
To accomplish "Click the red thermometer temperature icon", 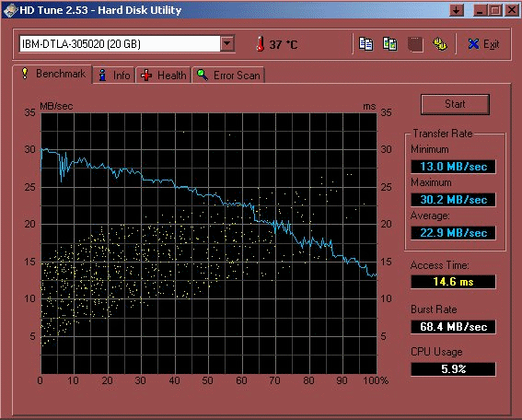I will (261, 44).
